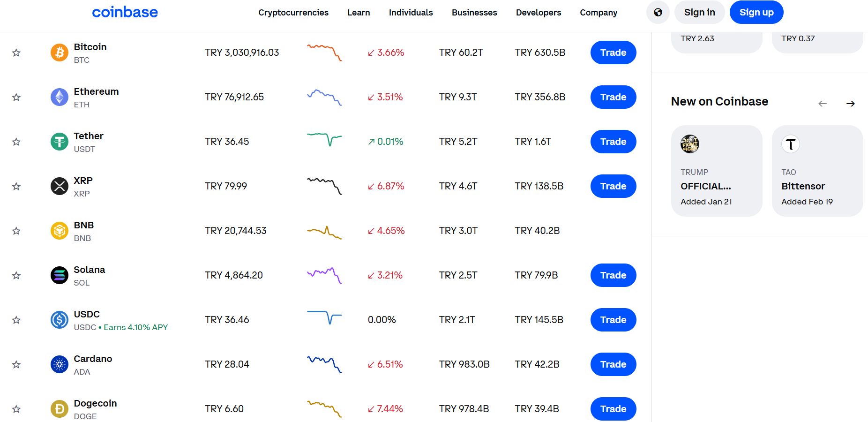Open the Cardano name link

coord(93,359)
